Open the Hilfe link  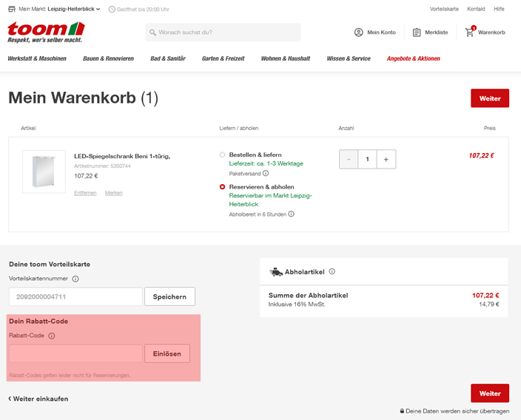[x=499, y=9]
